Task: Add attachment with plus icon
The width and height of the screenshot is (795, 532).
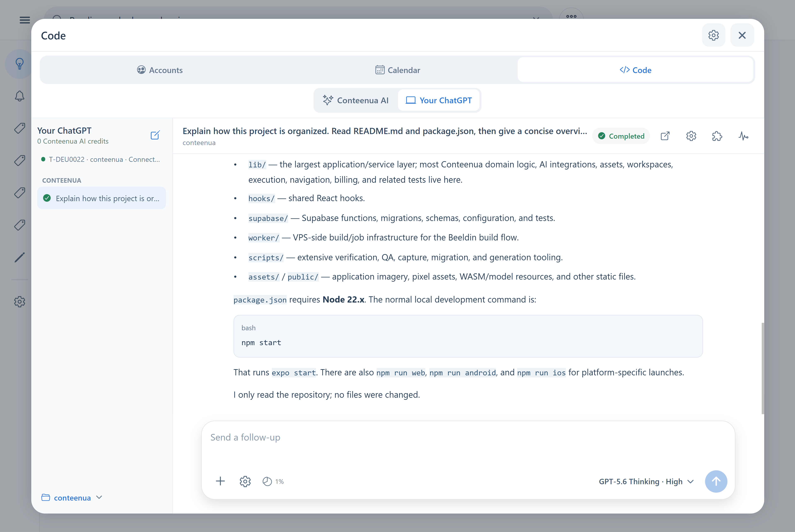Action: click(x=220, y=481)
